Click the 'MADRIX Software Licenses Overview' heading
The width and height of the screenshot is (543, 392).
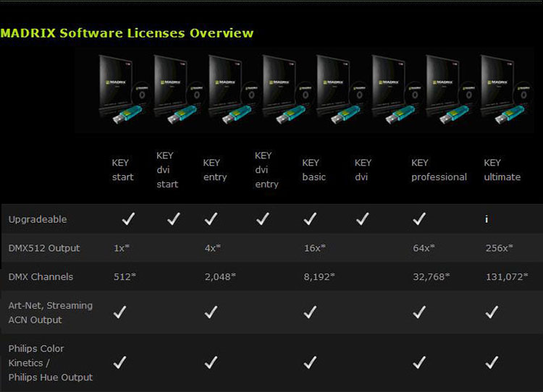coord(127,33)
